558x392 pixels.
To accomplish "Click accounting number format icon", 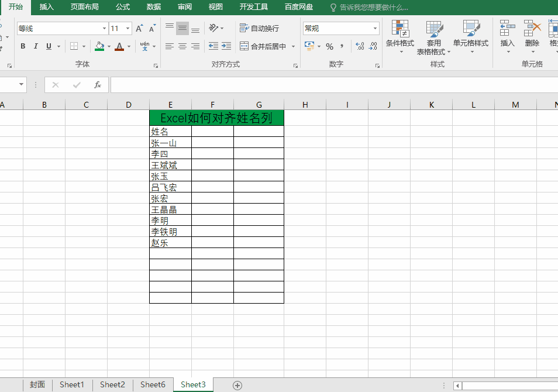I will coord(309,46).
